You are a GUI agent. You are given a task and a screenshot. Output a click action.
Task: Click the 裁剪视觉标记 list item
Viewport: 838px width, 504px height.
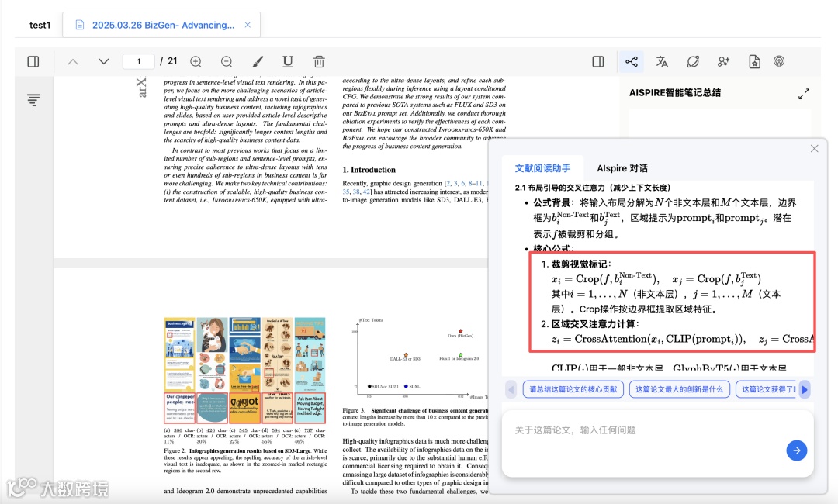581,264
